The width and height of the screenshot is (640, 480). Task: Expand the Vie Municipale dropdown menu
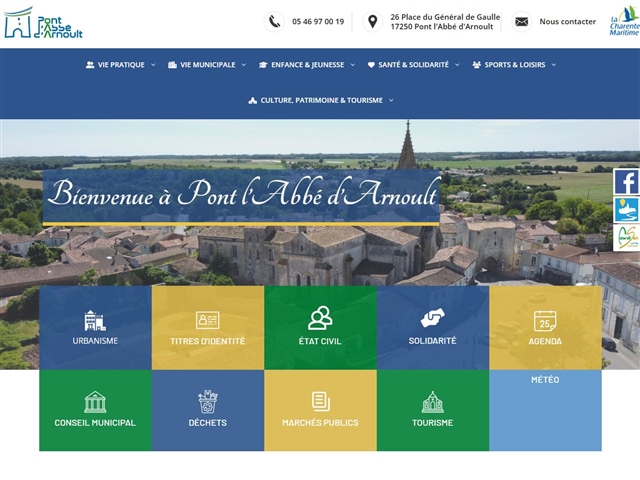207,65
